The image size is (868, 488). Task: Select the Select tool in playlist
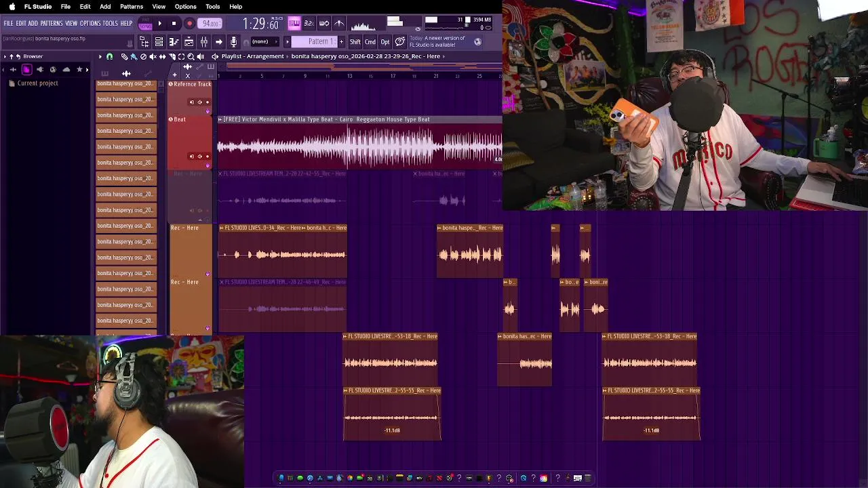[181, 57]
